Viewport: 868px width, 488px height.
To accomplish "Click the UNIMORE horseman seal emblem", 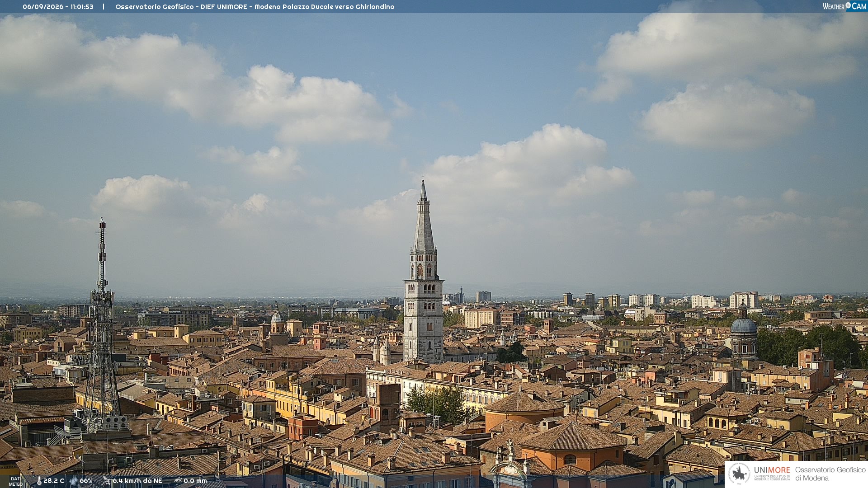I will (740, 474).
